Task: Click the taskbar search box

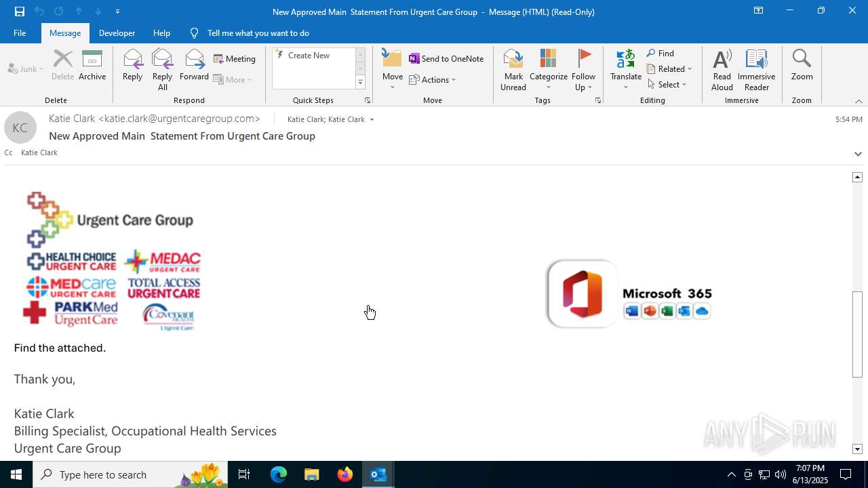Action: [130, 474]
